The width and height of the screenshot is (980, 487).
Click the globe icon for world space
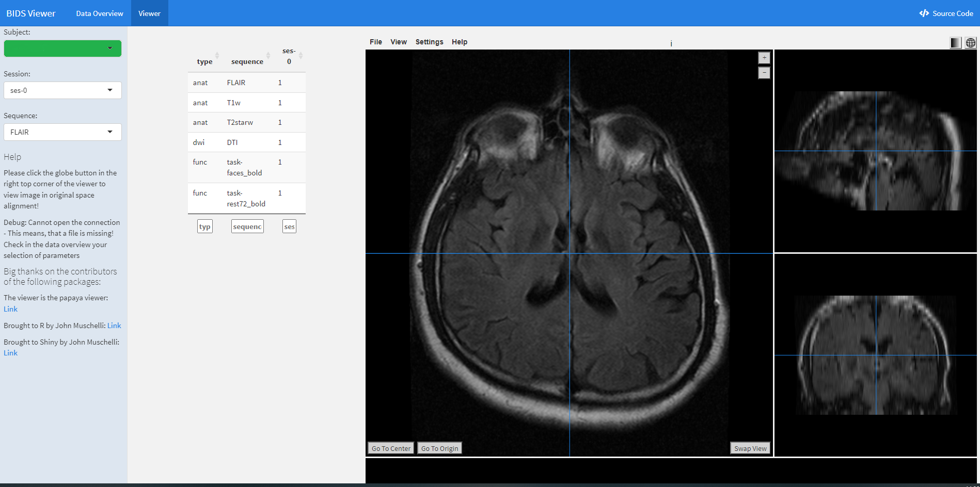970,43
